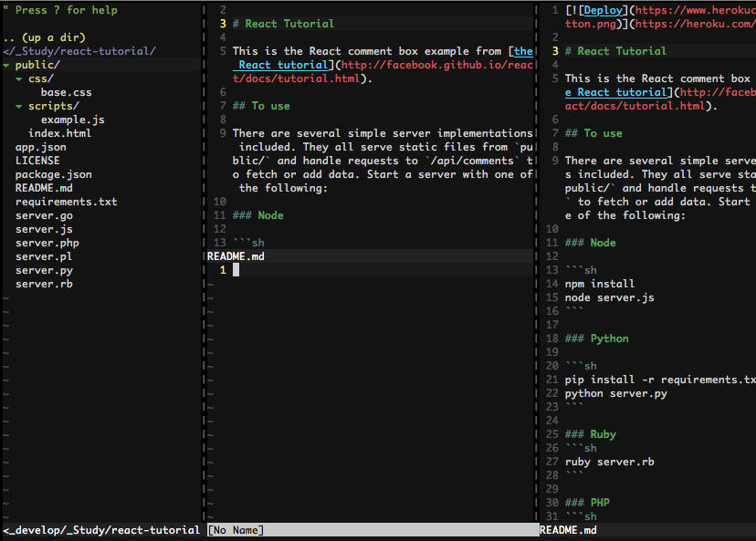Open package.json in the file tree
Viewport: 756px width, 541px height.
[x=53, y=175]
